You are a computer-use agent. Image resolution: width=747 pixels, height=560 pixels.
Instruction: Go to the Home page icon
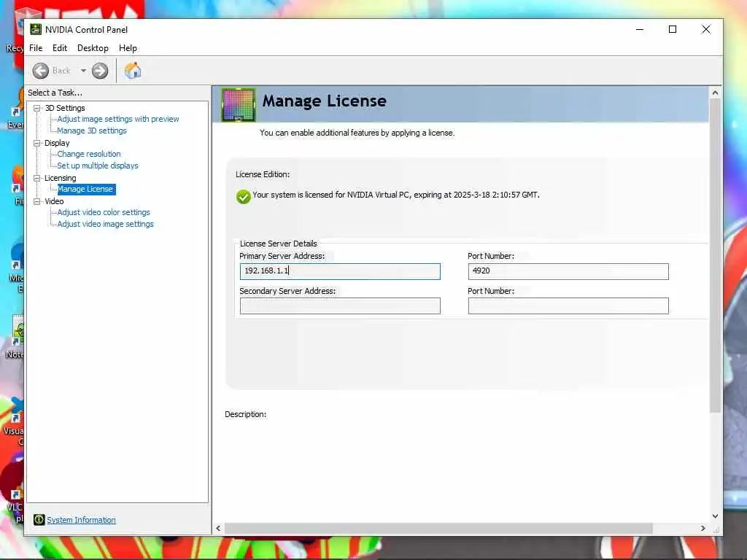pyautogui.click(x=133, y=71)
